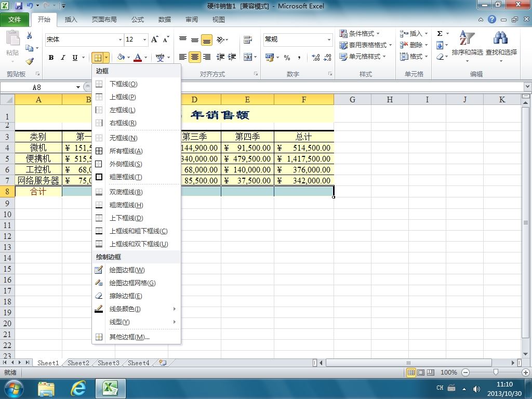Click the horizontal scrollbar track

(x=408, y=363)
